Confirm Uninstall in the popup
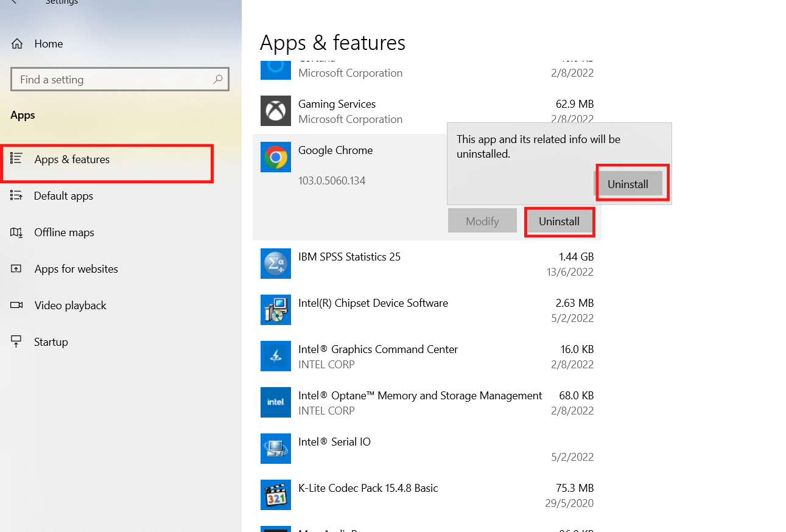This screenshot has height=532, width=786. tap(628, 184)
